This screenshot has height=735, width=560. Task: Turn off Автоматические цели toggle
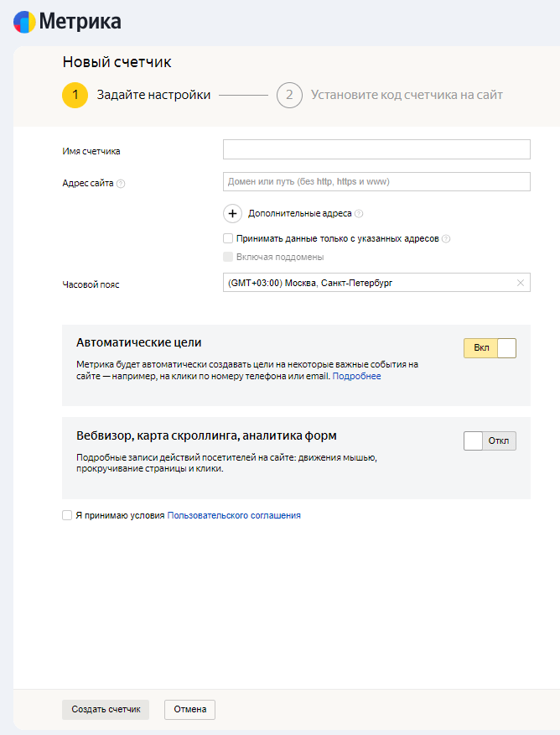(490, 348)
